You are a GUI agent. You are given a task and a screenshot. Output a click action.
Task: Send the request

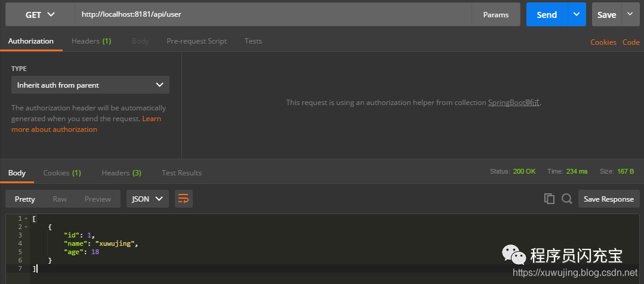point(547,15)
